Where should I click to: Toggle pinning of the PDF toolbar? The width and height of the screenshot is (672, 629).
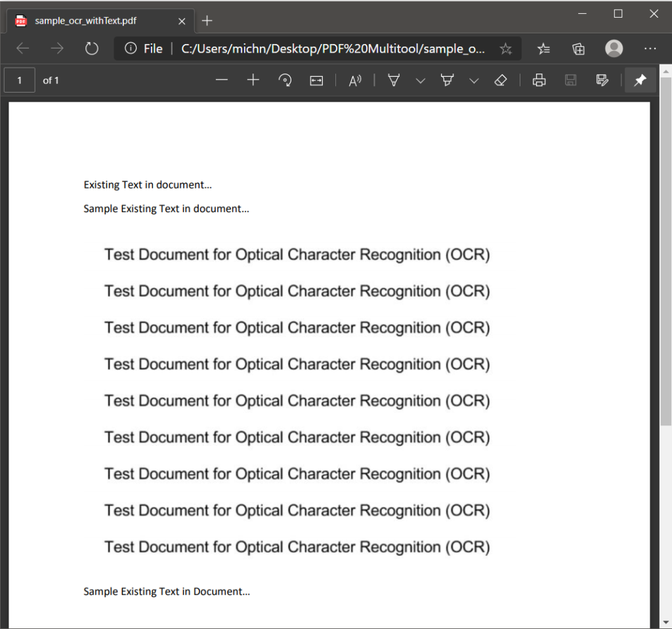coord(640,79)
